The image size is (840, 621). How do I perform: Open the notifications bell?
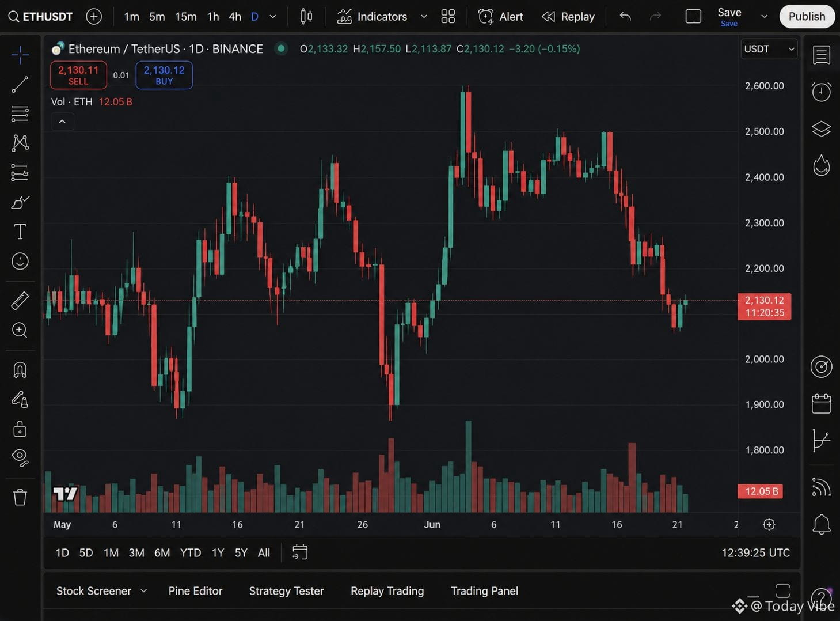coord(821,524)
